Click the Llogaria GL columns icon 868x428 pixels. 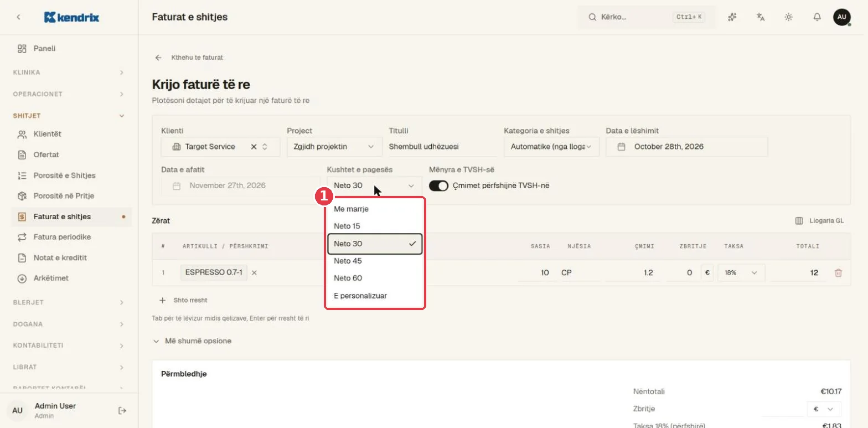[799, 220]
